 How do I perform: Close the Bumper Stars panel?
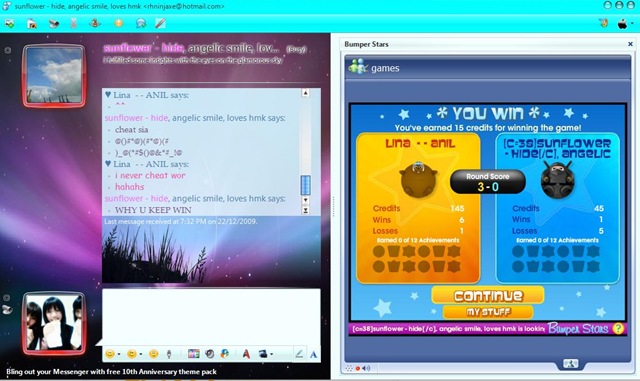click(630, 44)
